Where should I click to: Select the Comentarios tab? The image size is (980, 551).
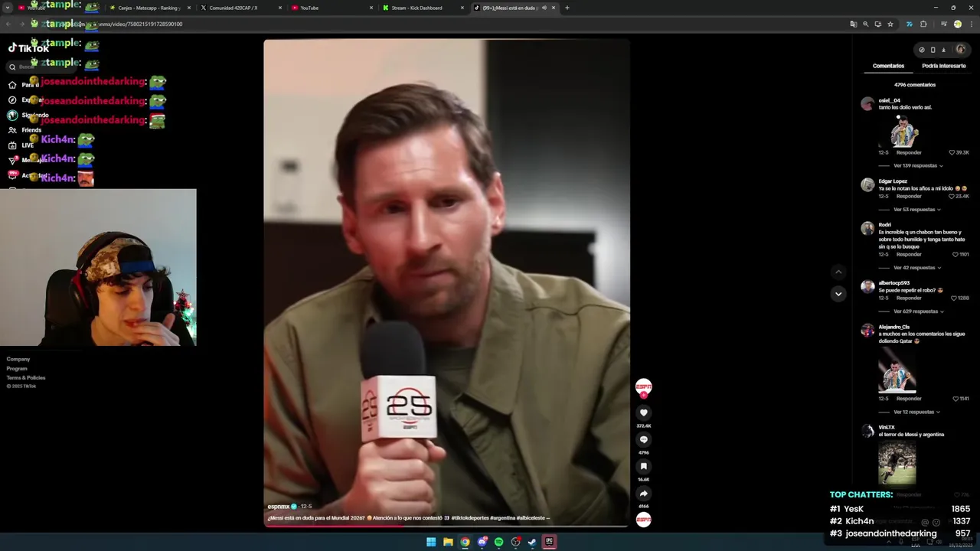[x=888, y=66]
